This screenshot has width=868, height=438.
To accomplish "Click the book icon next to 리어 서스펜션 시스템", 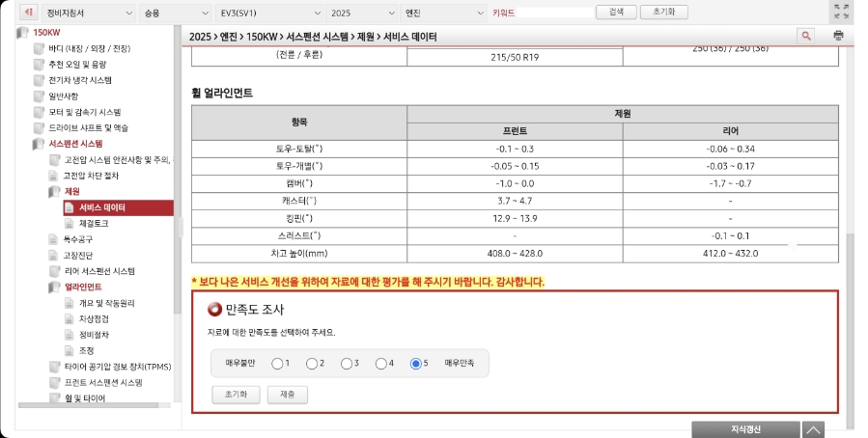I will [x=55, y=271].
